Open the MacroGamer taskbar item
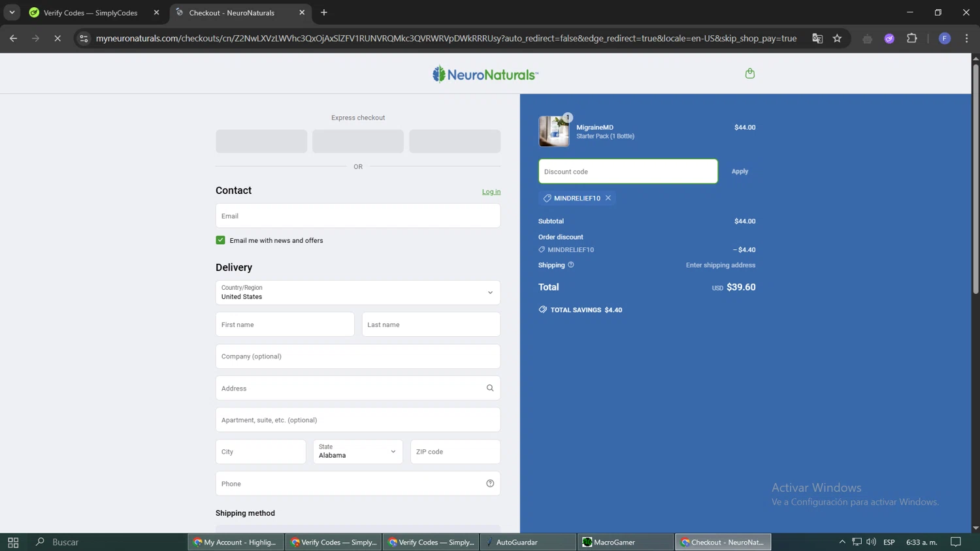 tap(625, 542)
